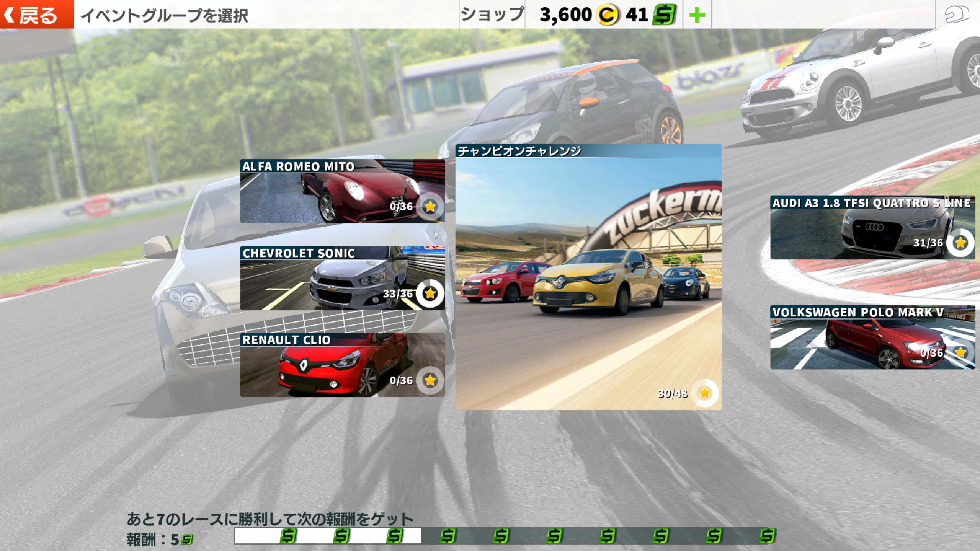Open driver profile helmet icon
The height and width of the screenshot is (551, 980).
click(957, 15)
